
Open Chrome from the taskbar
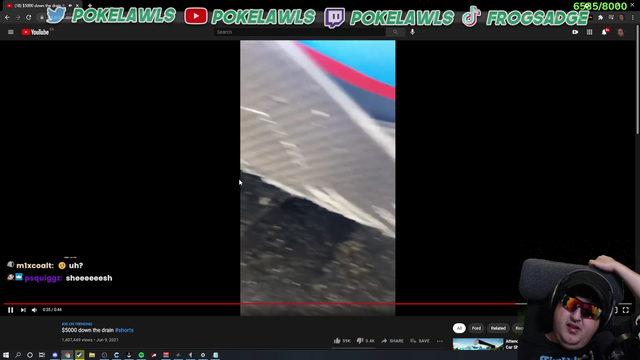coord(67,355)
